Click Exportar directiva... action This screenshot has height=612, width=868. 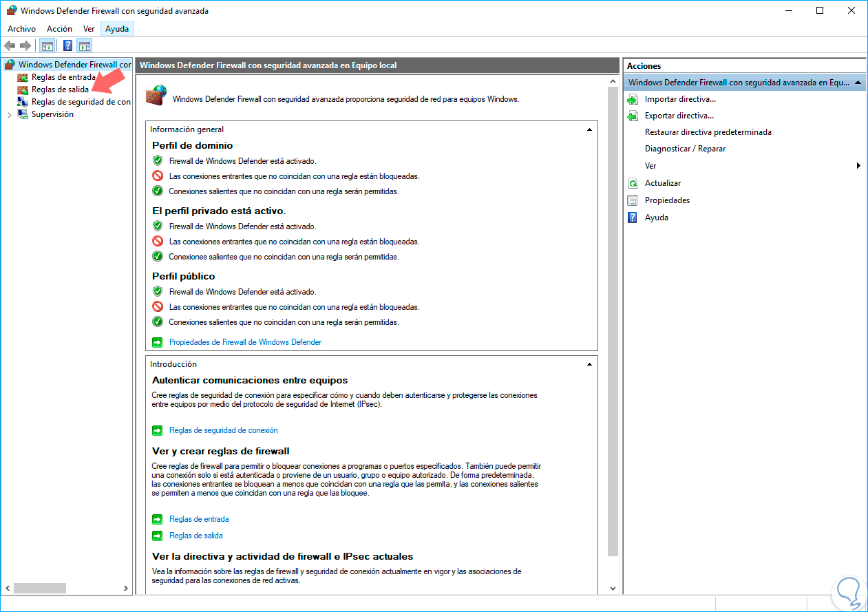pyautogui.click(x=679, y=116)
